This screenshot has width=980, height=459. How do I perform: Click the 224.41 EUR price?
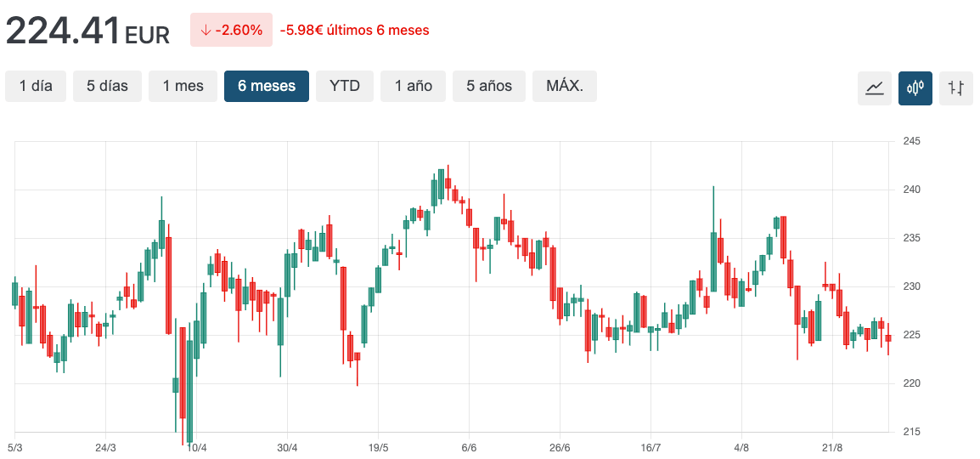(88, 31)
